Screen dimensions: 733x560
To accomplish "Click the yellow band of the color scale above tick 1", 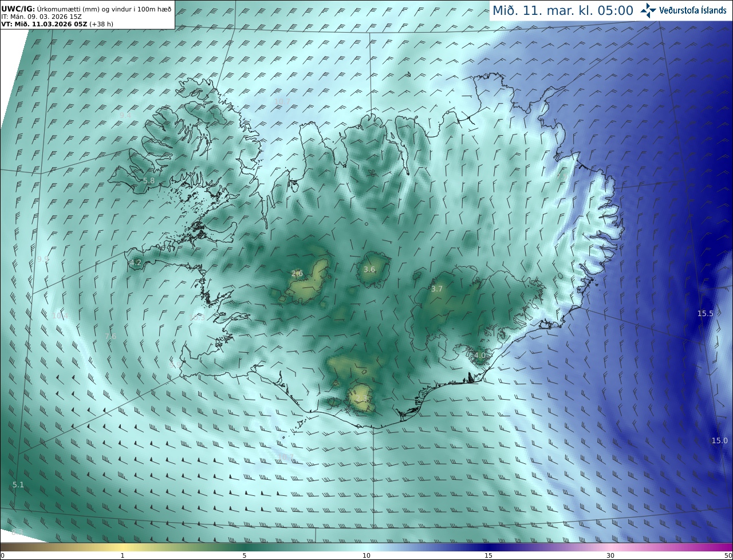I will tap(122, 547).
